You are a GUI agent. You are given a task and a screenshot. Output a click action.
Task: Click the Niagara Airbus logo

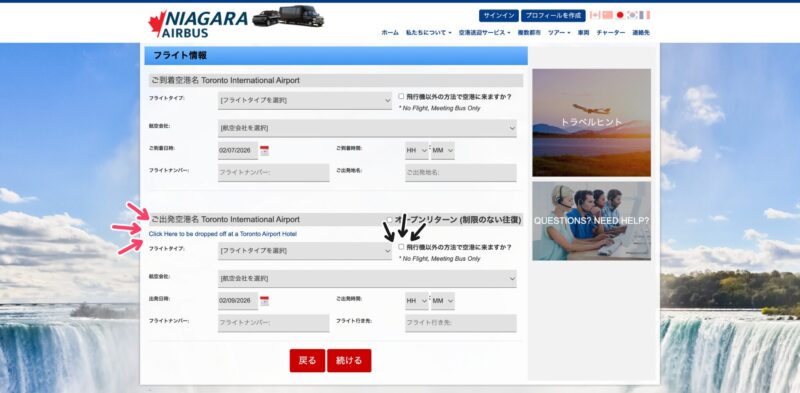[236, 22]
